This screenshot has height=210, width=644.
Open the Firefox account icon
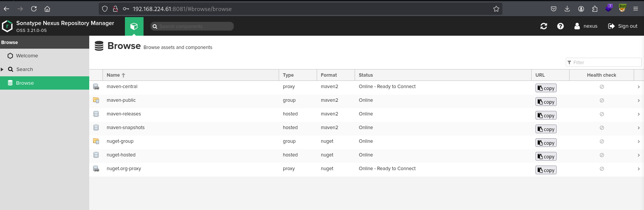(581, 9)
